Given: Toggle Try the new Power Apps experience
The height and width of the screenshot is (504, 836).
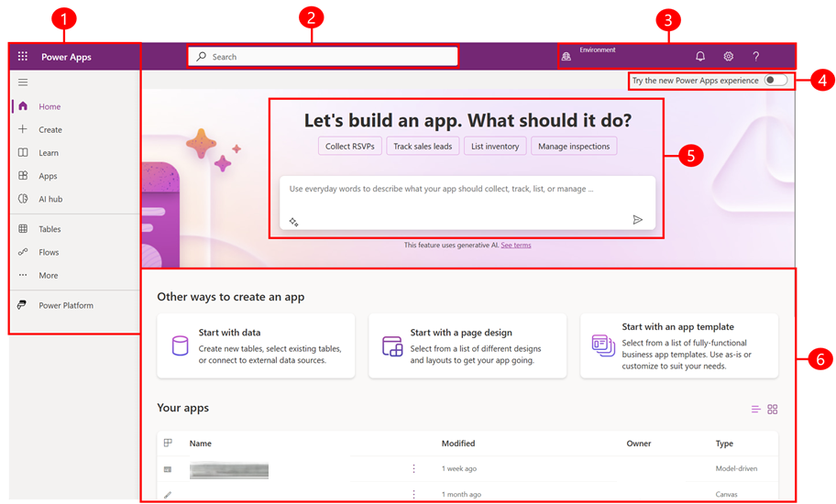Looking at the screenshot, I should [775, 80].
